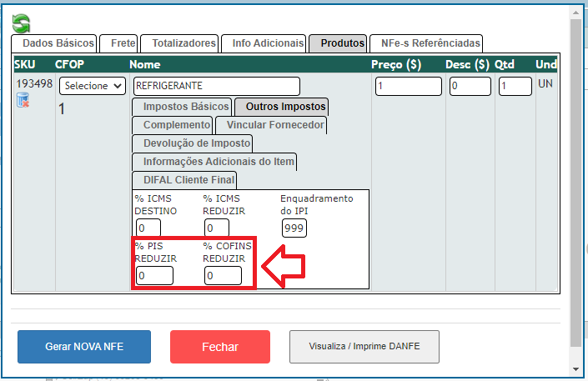Delete product 193498 with trash icon

coord(23,100)
